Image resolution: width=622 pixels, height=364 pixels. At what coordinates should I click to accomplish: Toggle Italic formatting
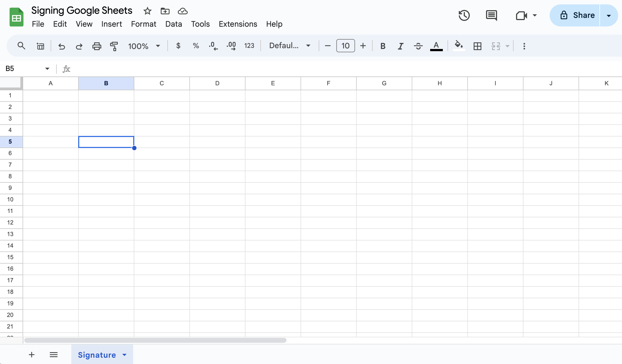click(x=400, y=45)
